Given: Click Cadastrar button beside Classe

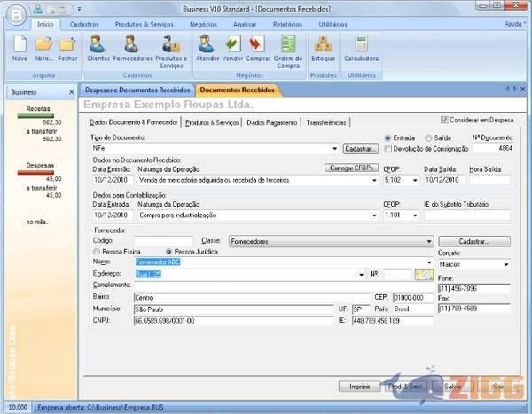Looking at the screenshot, I should [474, 242].
